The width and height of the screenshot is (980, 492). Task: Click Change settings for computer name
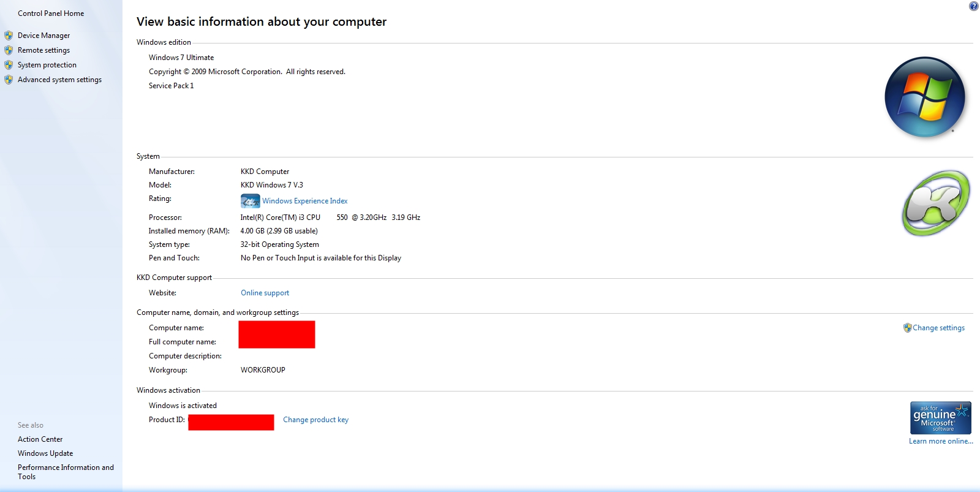click(x=938, y=328)
